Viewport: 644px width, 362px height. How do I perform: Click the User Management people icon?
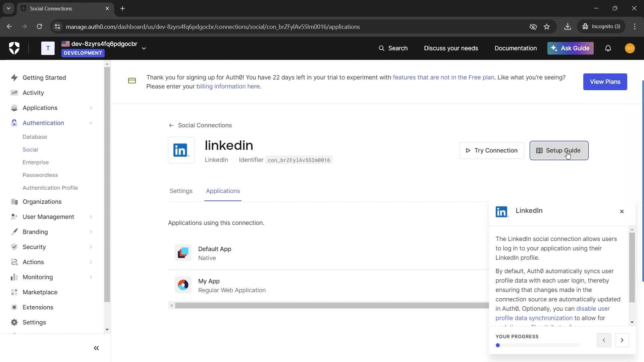pos(14,217)
